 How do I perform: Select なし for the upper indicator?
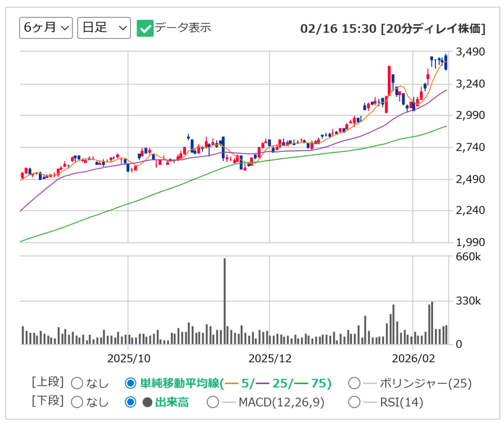click(76, 382)
